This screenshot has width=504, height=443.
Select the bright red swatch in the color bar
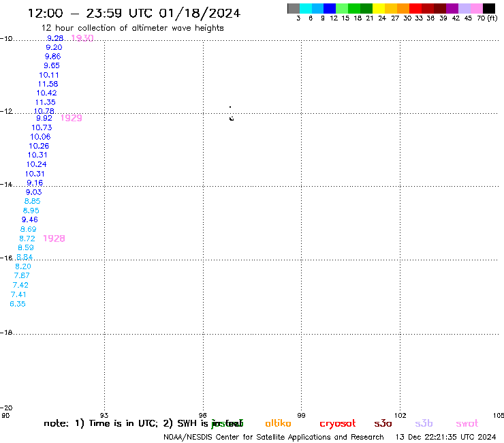coord(415,8)
